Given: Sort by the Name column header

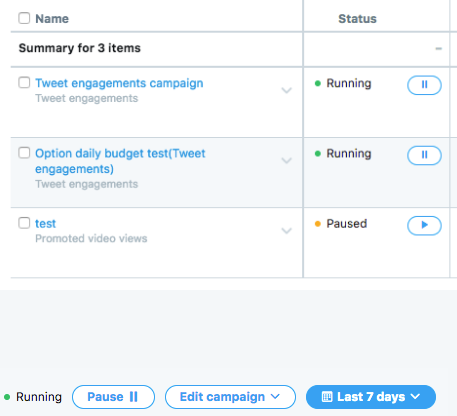Looking at the screenshot, I should [x=52, y=19].
